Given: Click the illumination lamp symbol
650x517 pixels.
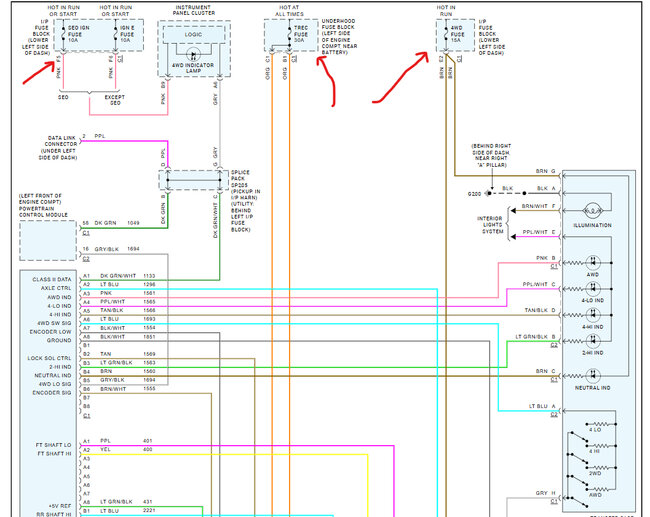Looking at the screenshot, I should pyautogui.click(x=591, y=211).
